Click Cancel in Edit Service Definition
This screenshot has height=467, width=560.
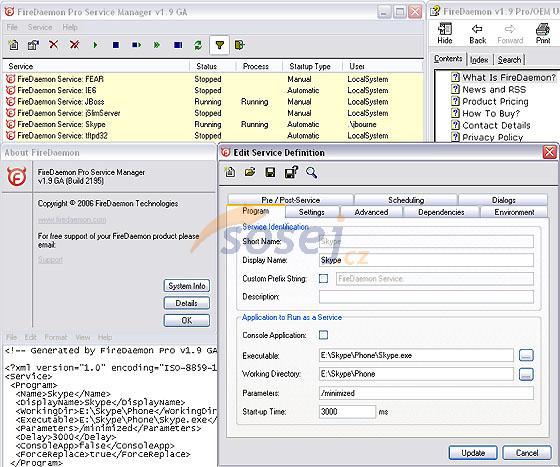tap(527, 453)
